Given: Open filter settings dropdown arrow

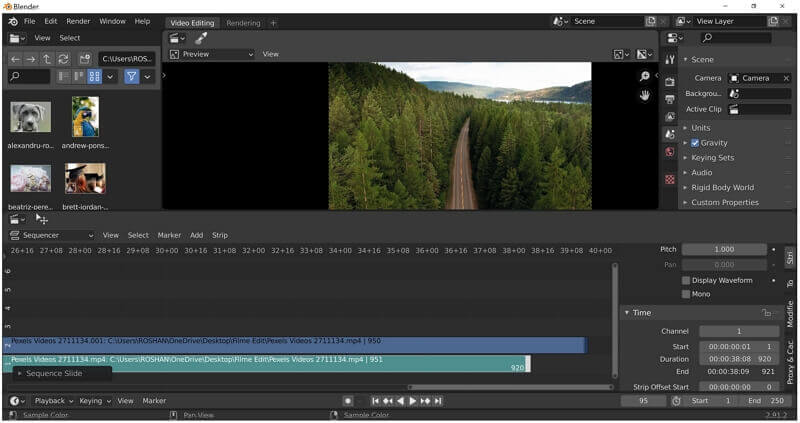Looking at the screenshot, I should coord(147,77).
